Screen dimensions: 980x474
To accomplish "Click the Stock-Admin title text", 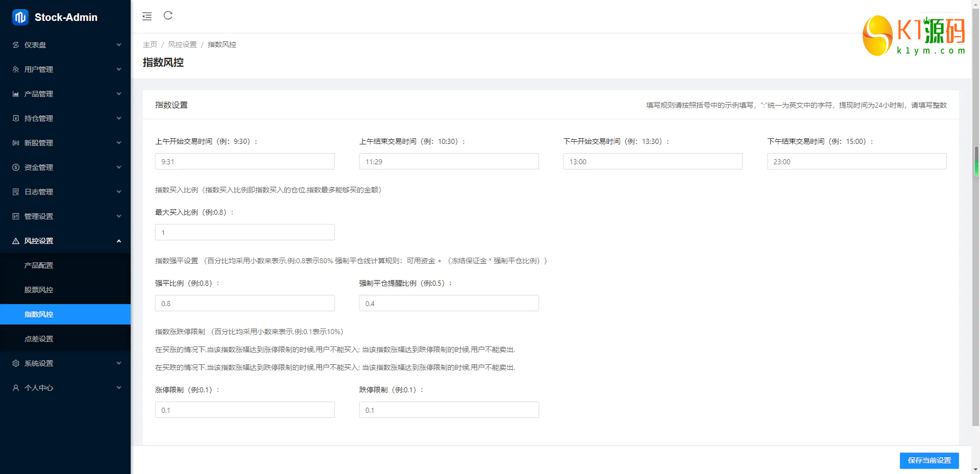I will pos(66,17).
